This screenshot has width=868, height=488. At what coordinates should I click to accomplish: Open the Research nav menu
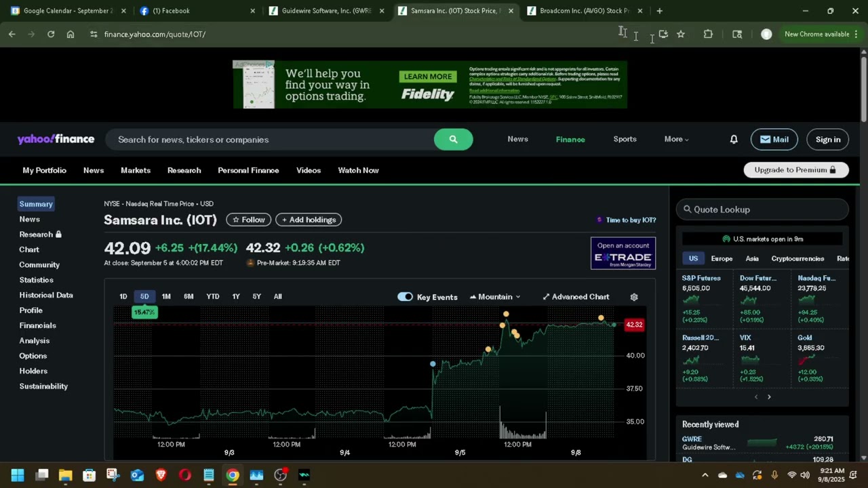(x=184, y=170)
